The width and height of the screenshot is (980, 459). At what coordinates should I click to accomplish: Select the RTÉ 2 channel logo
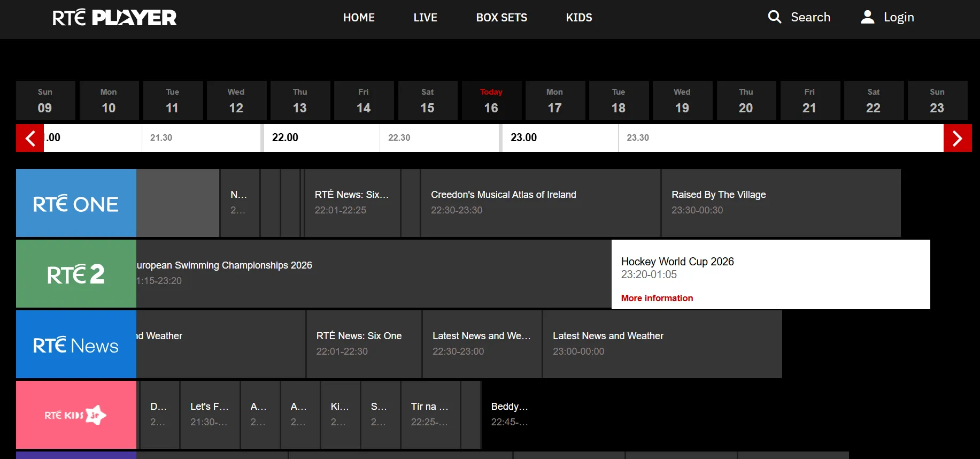coord(76,274)
